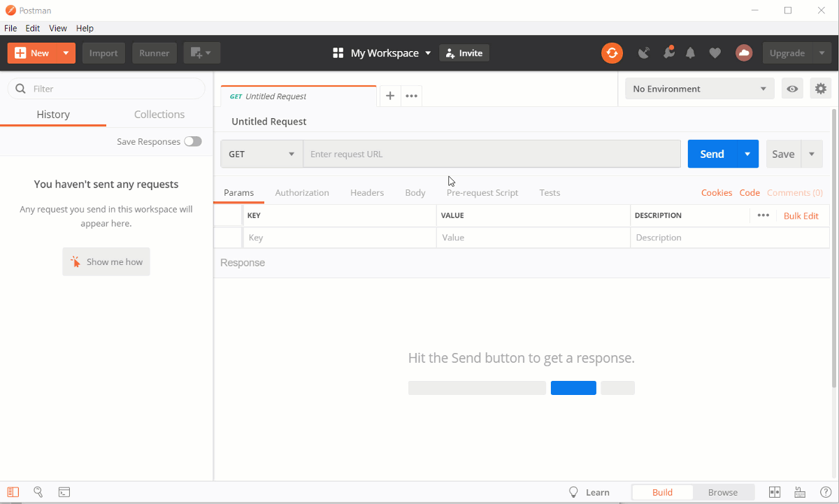Click the orange sync status icon
The height and width of the screenshot is (504, 839).
click(x=612, y=53)
